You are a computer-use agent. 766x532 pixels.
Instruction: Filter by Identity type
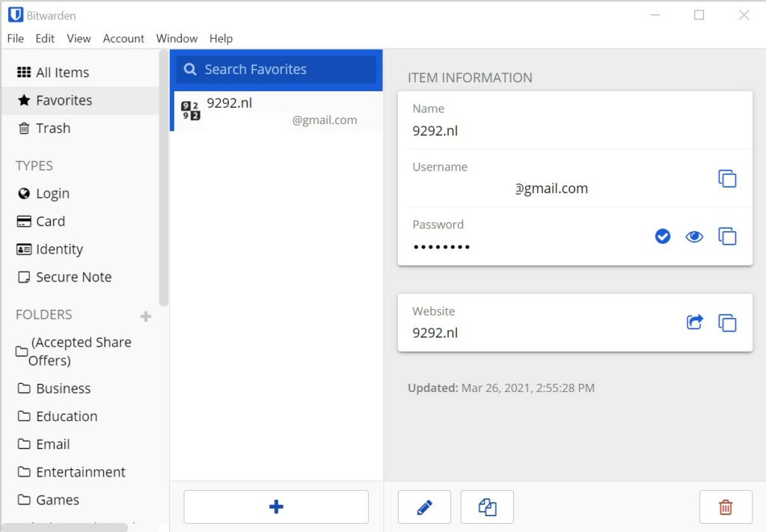click(x=49, y=249)
